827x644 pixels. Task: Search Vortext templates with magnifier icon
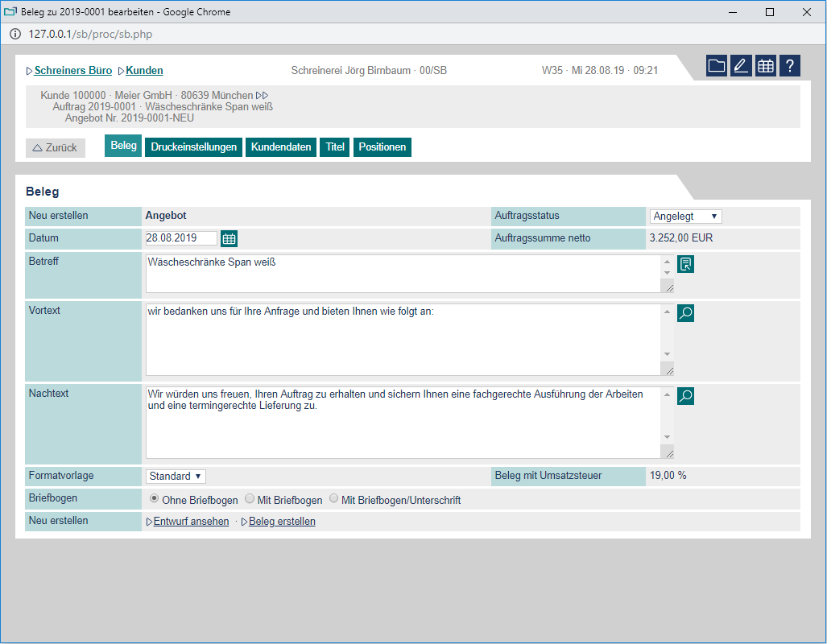685,313
